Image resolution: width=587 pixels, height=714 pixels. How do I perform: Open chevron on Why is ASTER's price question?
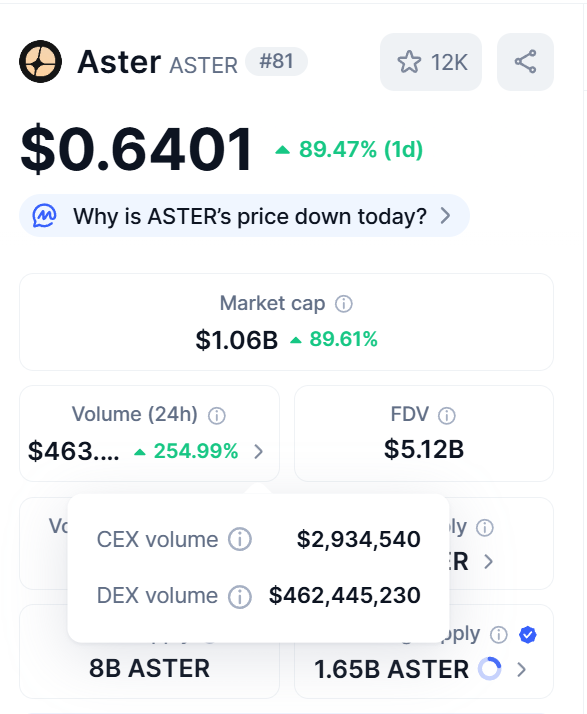(x=445, y=215)
